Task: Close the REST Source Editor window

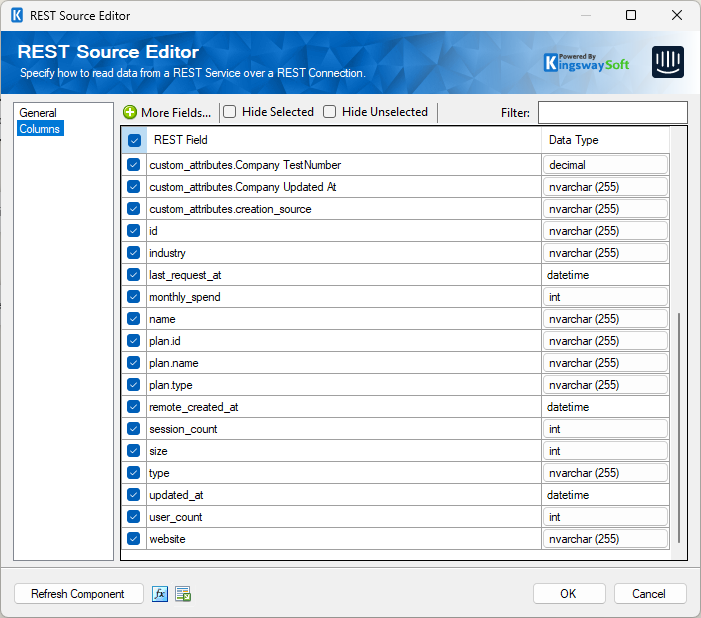Action: pyautogui.click(x=677, y=16)
